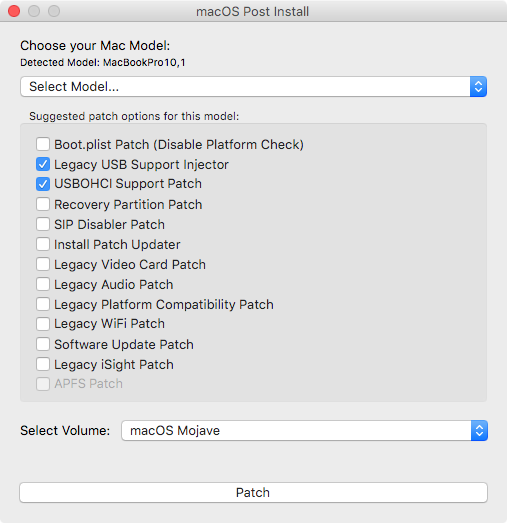Tick the Recovery Partition Patch option
This screenshot has height=523, width=507.
(43, 204)
